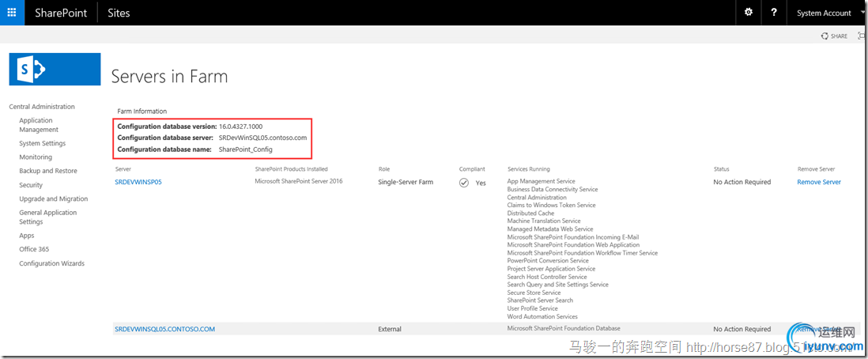Click SharePoint Server Search service
Image resolution: width=868 pixels, height=359 pixels.
(540, 300)
